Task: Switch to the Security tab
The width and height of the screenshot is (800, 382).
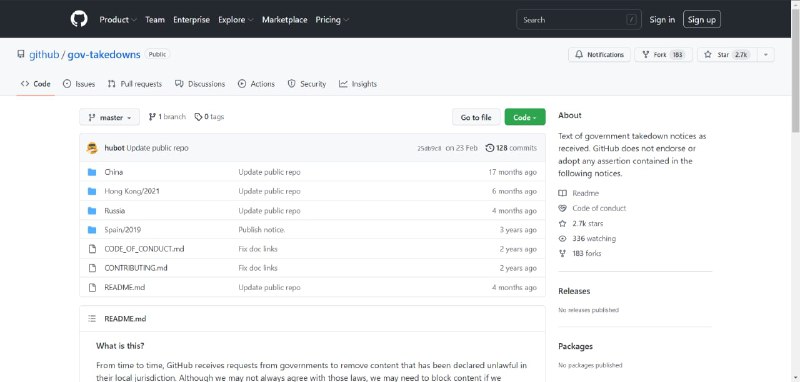Action: pos(307,84)
